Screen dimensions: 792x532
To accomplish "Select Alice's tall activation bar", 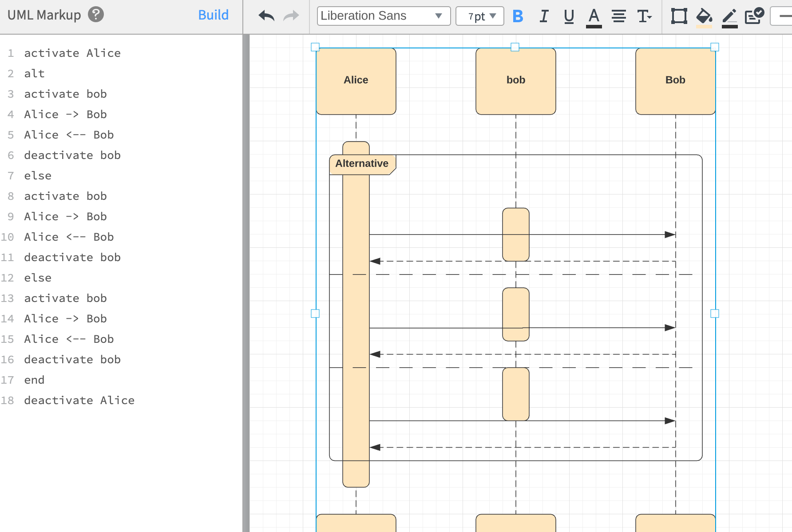I will (356, 314).
